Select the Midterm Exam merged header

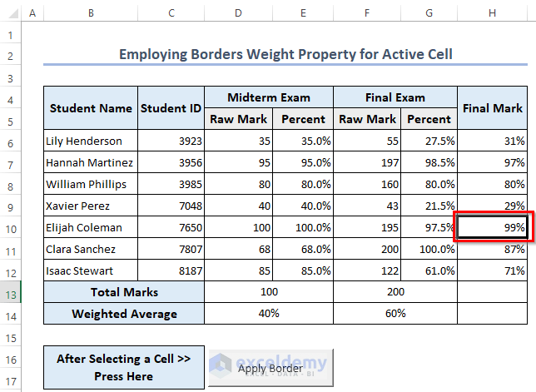(x=269, y=97)
